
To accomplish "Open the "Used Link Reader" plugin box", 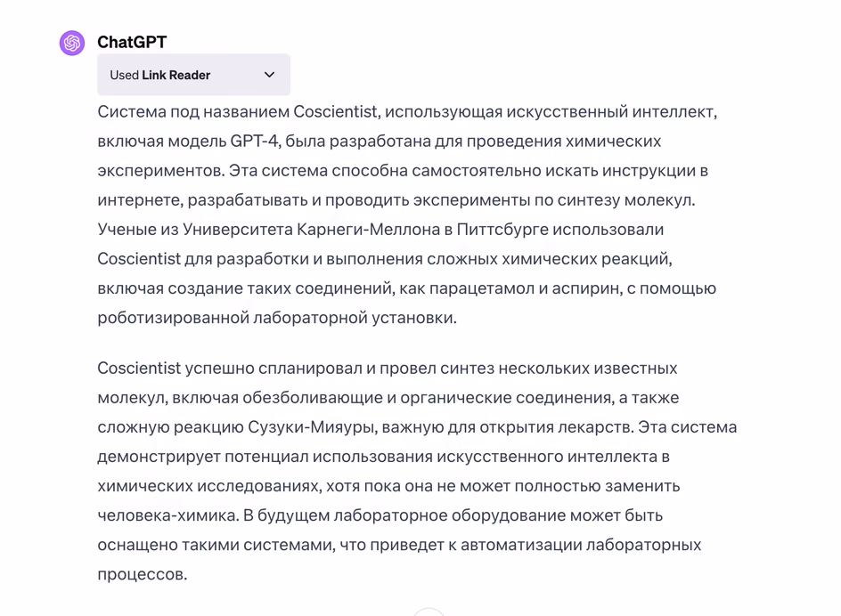I will coord(193,75).
